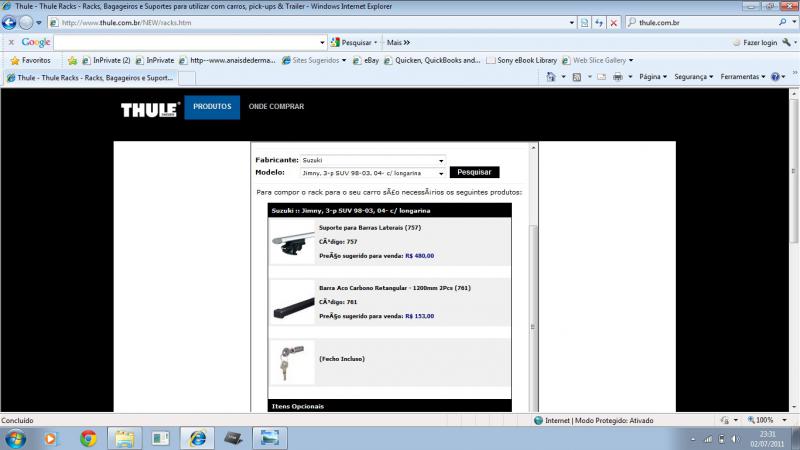Open the InPrivate (2) favorite

click(x=106, y=60)
